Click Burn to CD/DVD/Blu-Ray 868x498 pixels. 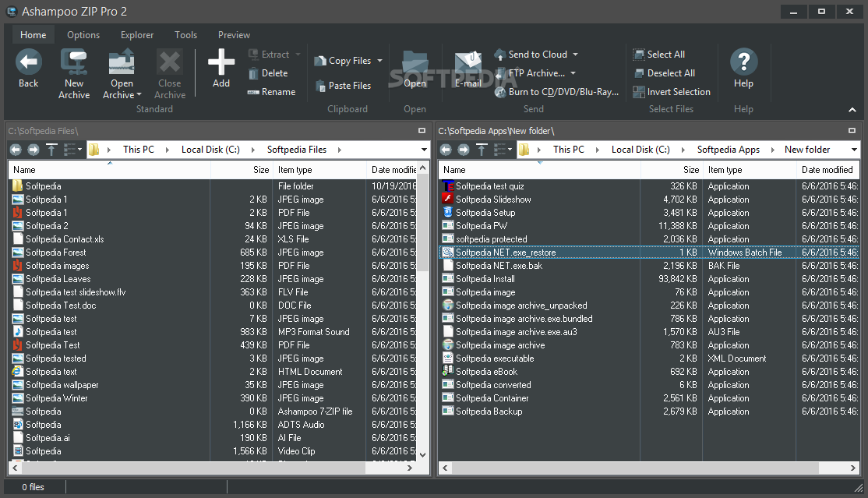click(x=556, y=92)
